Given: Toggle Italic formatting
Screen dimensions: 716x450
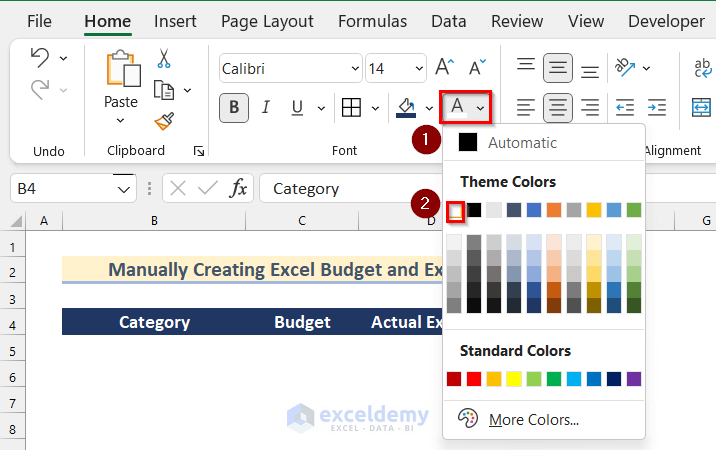Looking at the screenshot, I should pyautogui.click(x=265, y=107).
